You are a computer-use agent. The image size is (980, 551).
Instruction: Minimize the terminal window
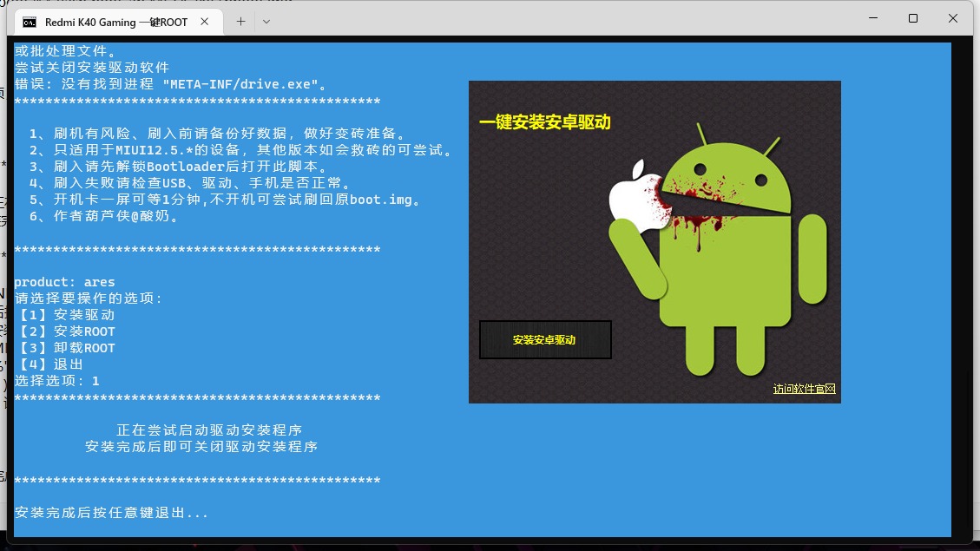[x=873, y=18]
